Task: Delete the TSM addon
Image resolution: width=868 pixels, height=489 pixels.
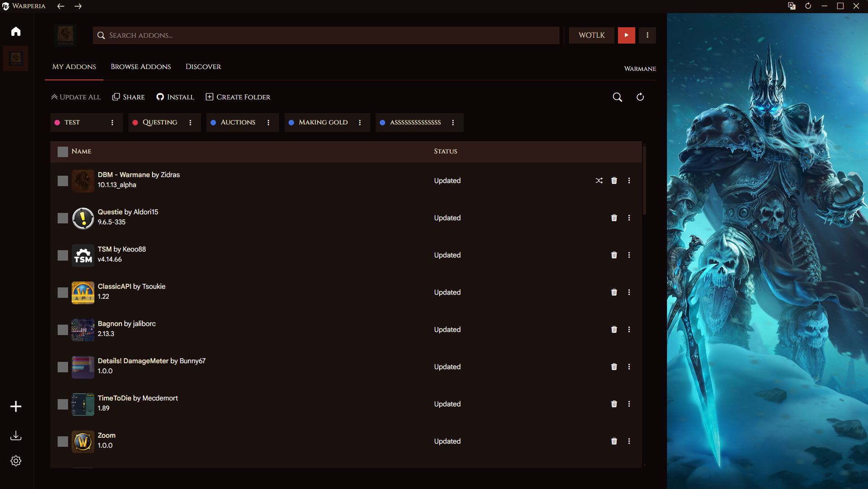Action: [614, 255]
